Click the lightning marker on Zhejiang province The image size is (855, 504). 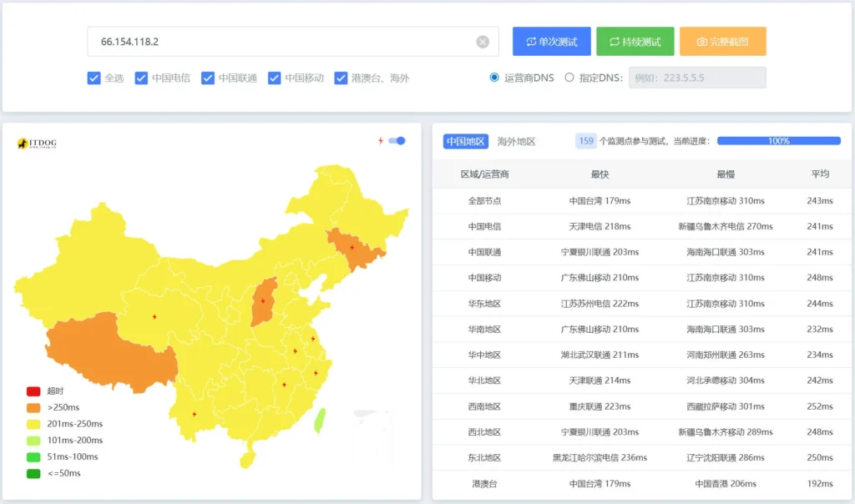316,373
